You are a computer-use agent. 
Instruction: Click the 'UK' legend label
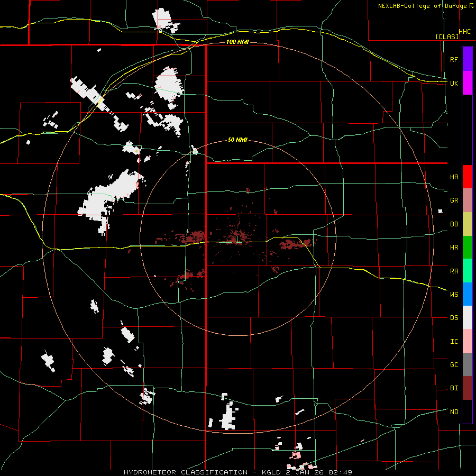454,83
